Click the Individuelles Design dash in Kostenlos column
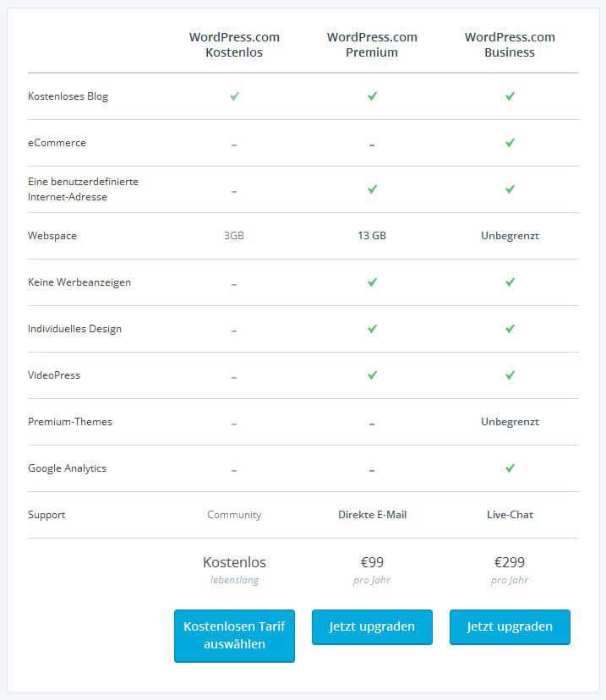The width and height of the screenshot is (606, 700). click(234, 331)
